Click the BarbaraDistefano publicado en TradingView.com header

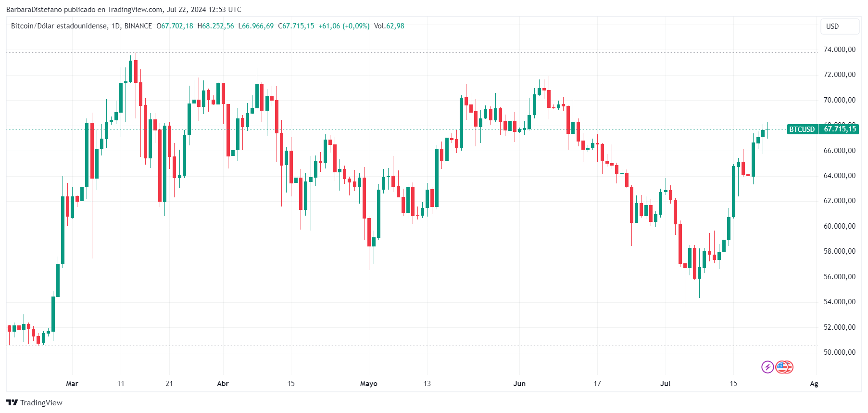point(84,10)
